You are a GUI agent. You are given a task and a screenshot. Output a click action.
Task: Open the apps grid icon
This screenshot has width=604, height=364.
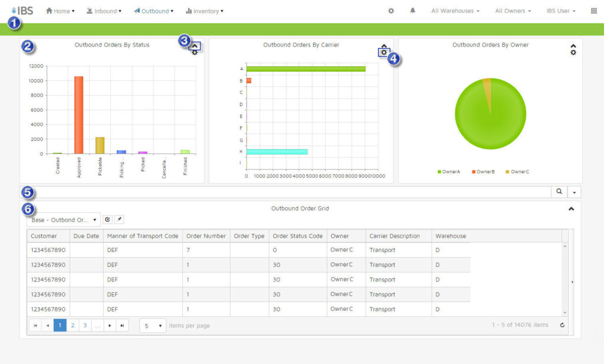[x=593, y=11]
